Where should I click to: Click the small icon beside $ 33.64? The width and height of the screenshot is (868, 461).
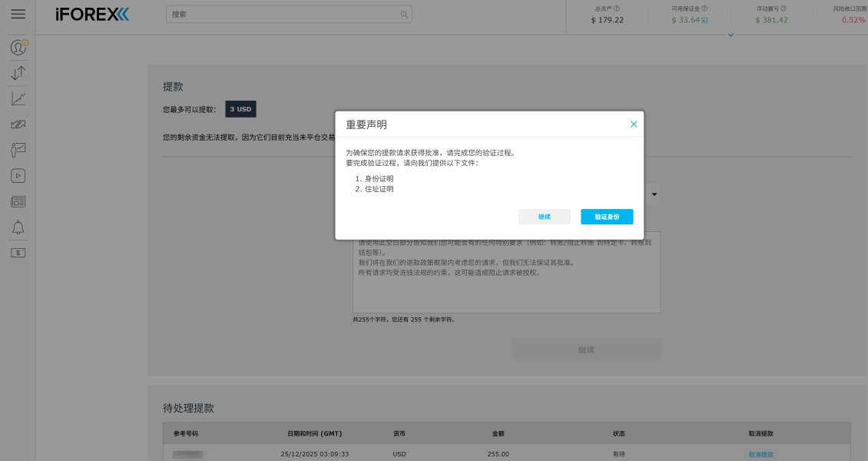pos(704,21)
